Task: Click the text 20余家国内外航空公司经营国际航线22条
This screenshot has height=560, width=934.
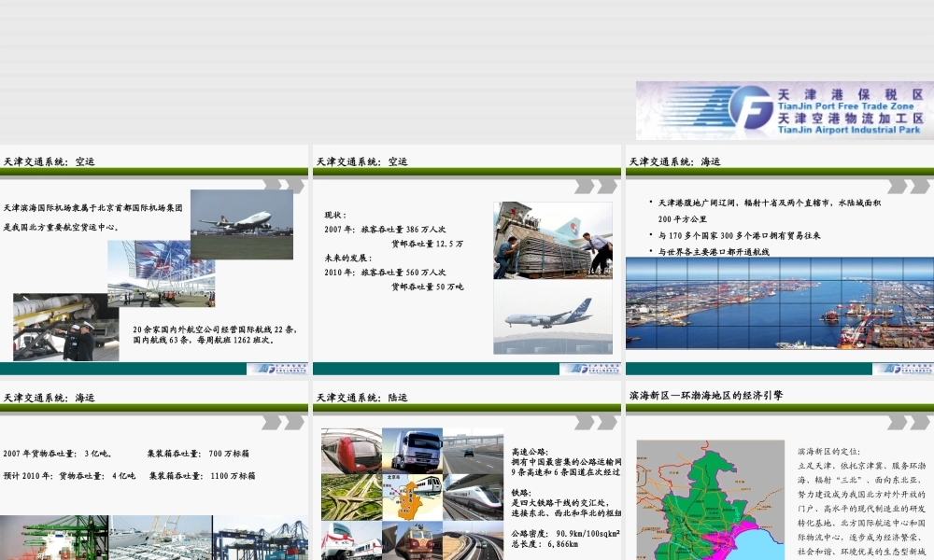Action: [215, 329]
